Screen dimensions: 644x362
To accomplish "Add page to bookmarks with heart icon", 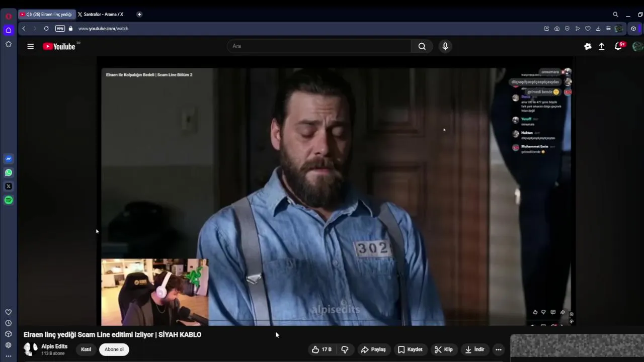I will (588, 29).
